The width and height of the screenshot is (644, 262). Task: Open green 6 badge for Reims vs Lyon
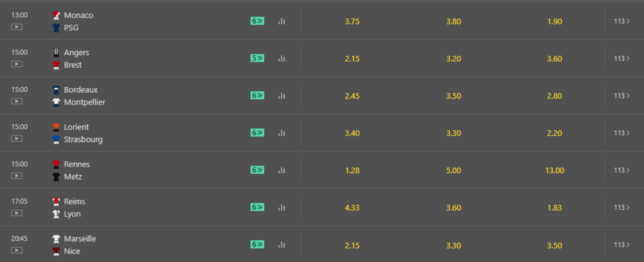click(x=257, y=207)
